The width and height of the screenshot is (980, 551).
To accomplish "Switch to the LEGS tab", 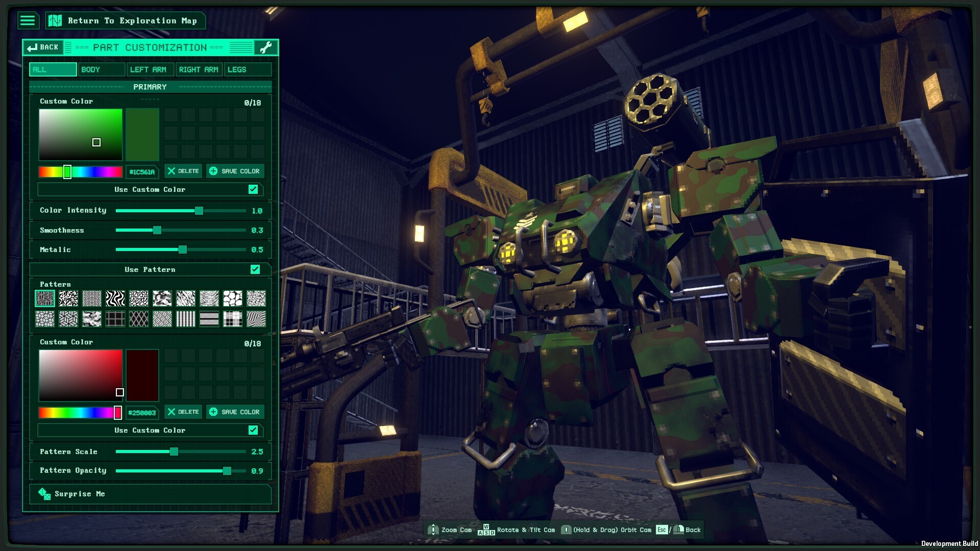I will pyautogui.click(x=248, y=69).
